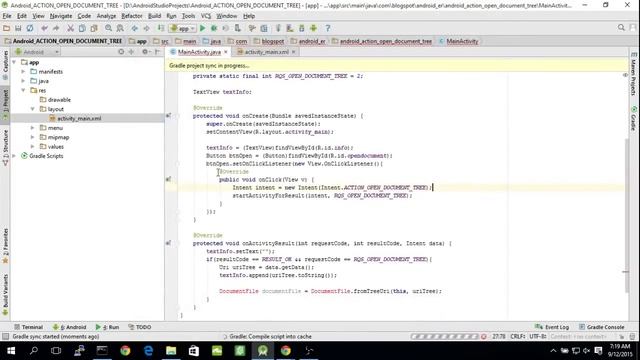This screenshot has height=360, width=640.
Task: Run the app with green play icon
Action: pyautogui.click(x=202, y=28)
